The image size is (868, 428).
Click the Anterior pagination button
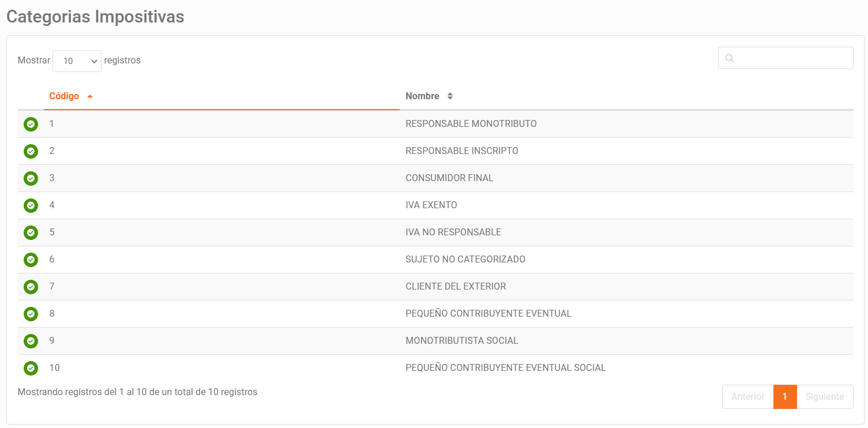point(748,397)
